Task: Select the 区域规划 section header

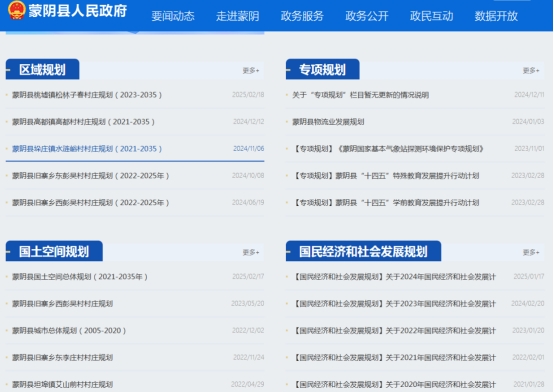Action: 42,69
